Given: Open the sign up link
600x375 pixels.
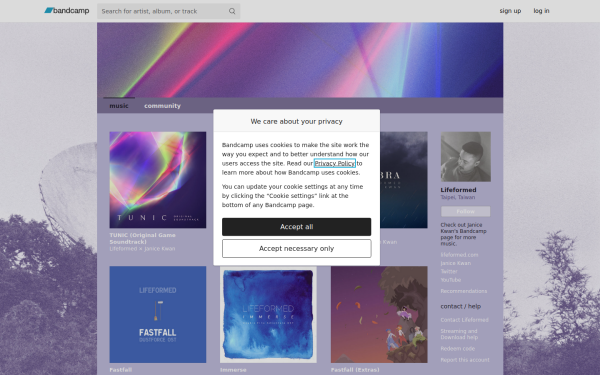Looking at the screenshot, I should [510, 11].
